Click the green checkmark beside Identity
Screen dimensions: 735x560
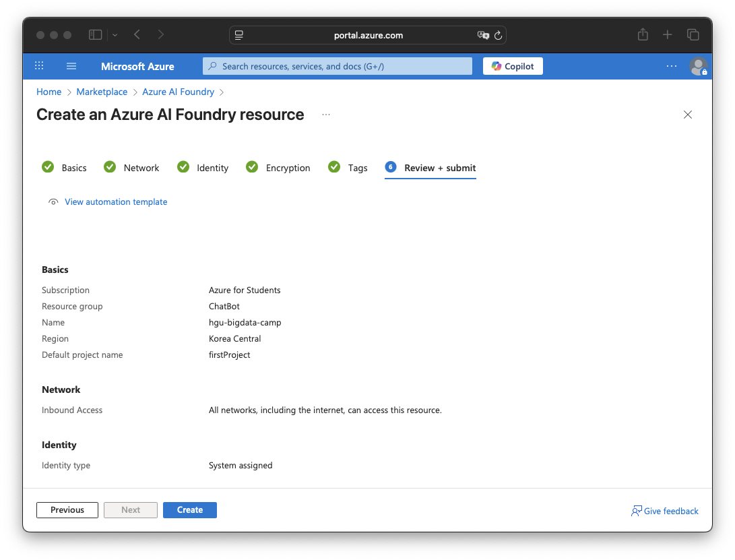(x=183, y=167)
